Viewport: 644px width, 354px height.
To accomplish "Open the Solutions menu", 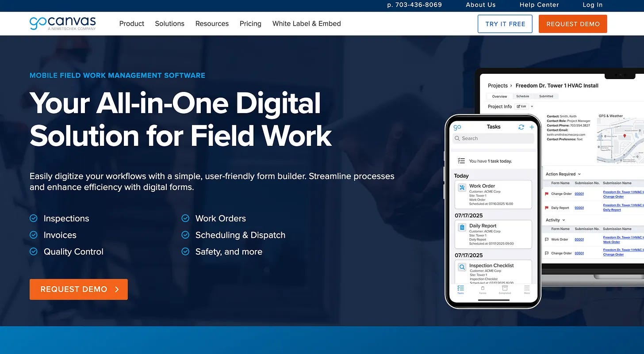I will click(x=169, y=23).
